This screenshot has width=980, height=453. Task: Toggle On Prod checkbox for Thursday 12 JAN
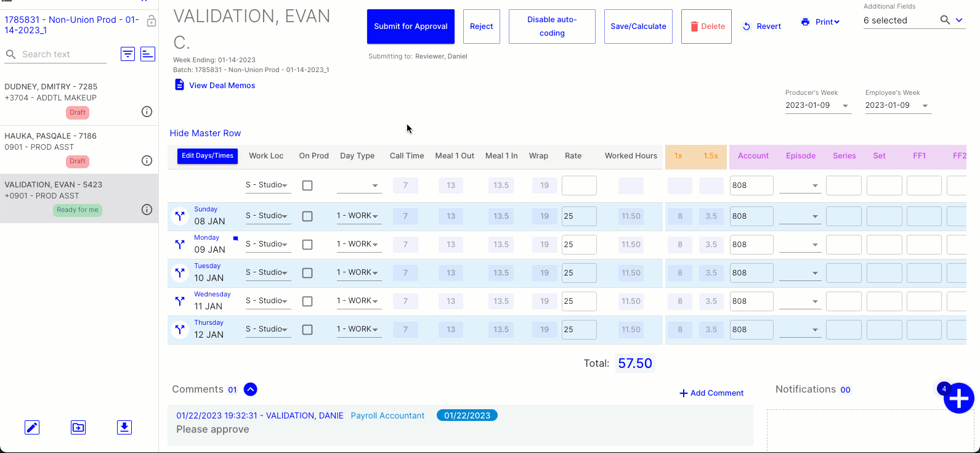coord(307,330)
